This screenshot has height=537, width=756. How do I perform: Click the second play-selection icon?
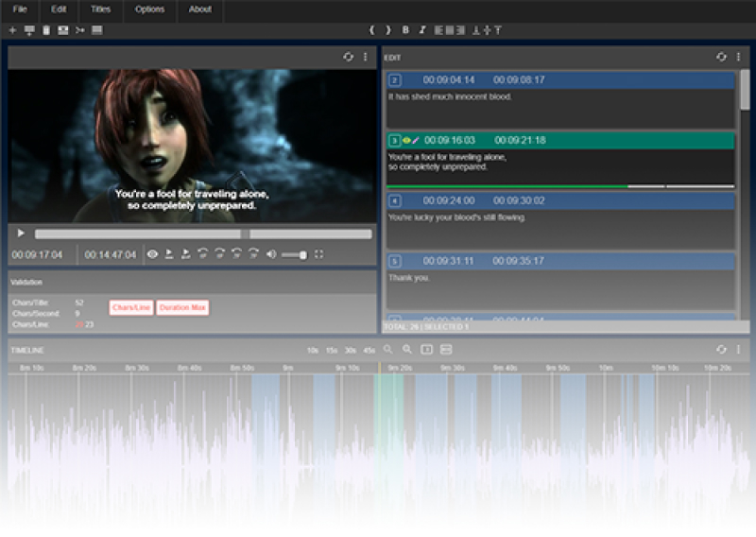tap(185, 254)
